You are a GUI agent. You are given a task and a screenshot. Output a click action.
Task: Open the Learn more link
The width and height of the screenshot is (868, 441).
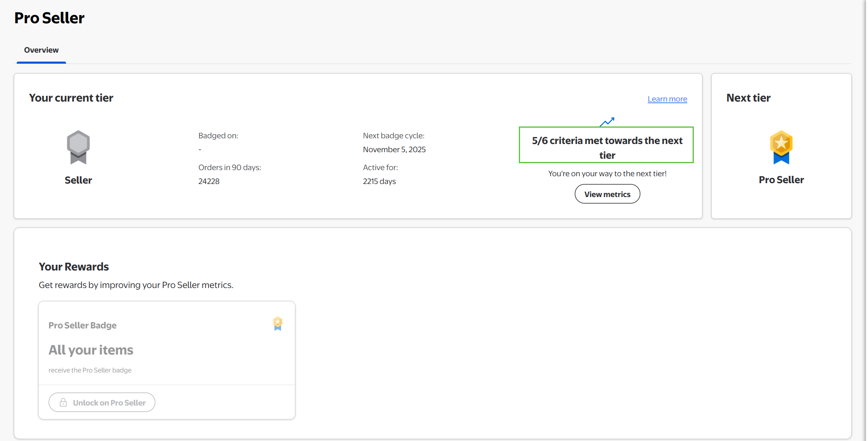pos(667,99)
